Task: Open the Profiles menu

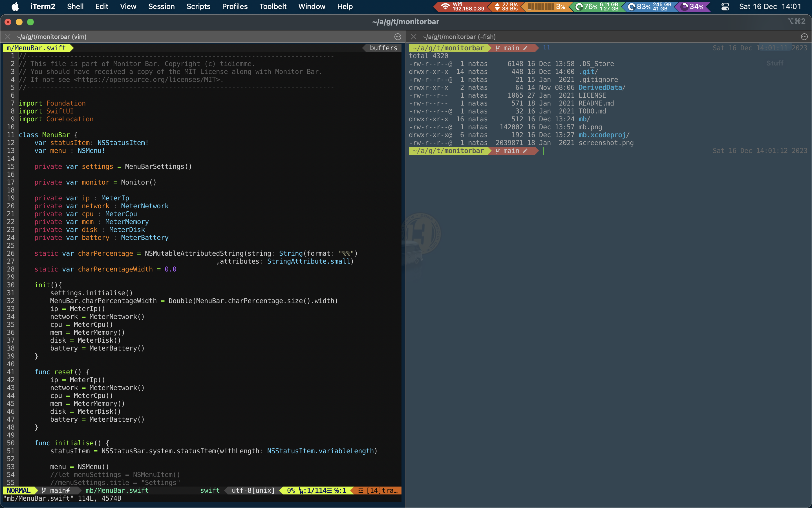Action: 235,6
